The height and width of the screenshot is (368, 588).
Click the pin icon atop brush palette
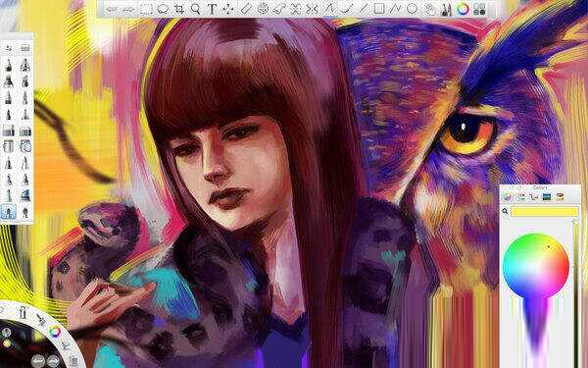[9, 48]
